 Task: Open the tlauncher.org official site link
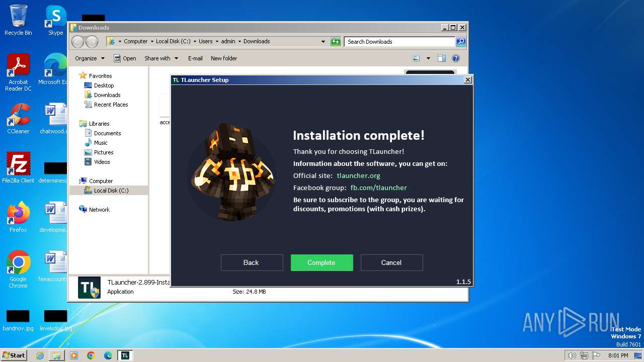pos(358,175)
